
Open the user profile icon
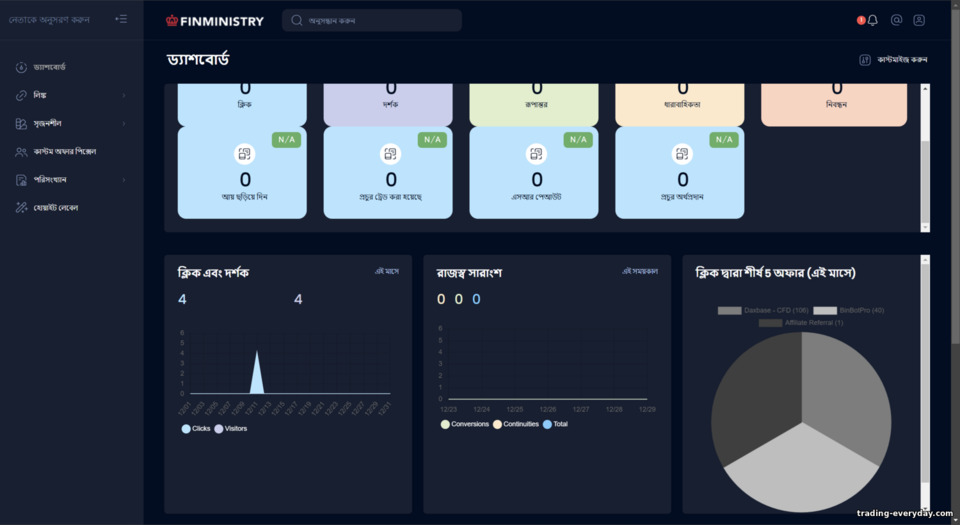coord(919,20)
